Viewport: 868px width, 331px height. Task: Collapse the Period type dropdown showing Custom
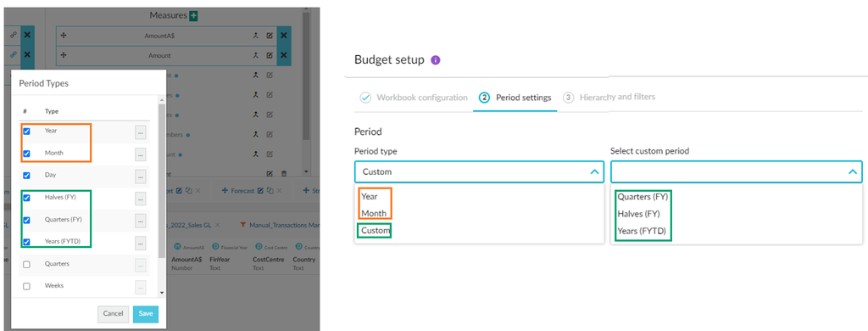(594, 172)
